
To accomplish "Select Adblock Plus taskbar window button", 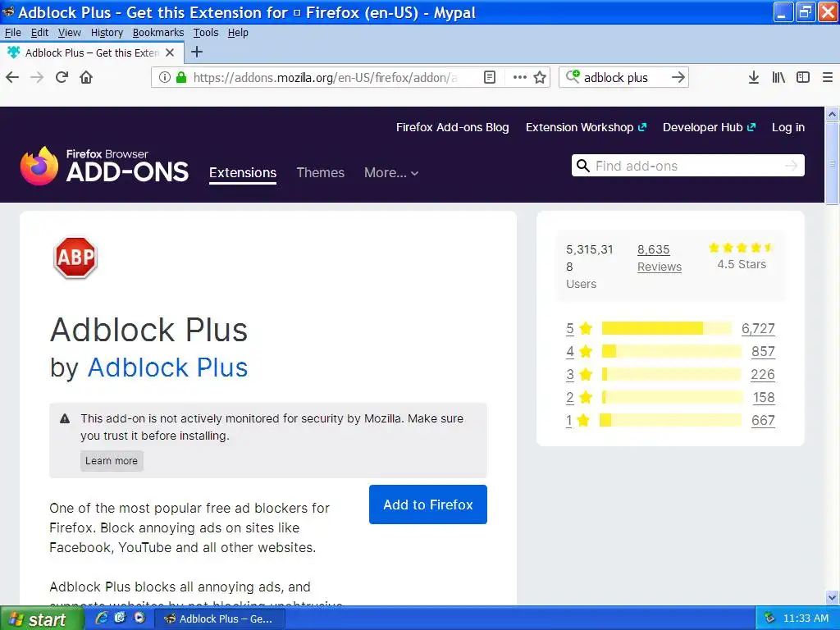I will [x=220, y=619].
